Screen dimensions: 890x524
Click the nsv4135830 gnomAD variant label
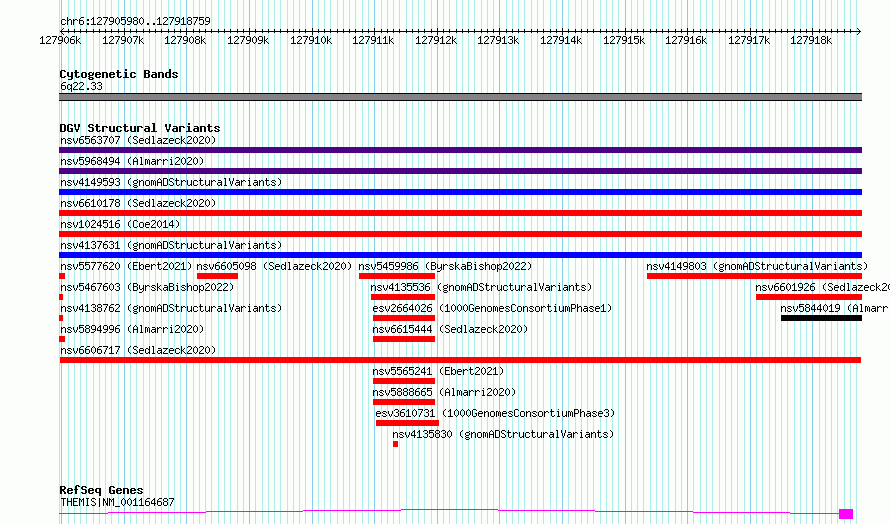click(503, 434)
